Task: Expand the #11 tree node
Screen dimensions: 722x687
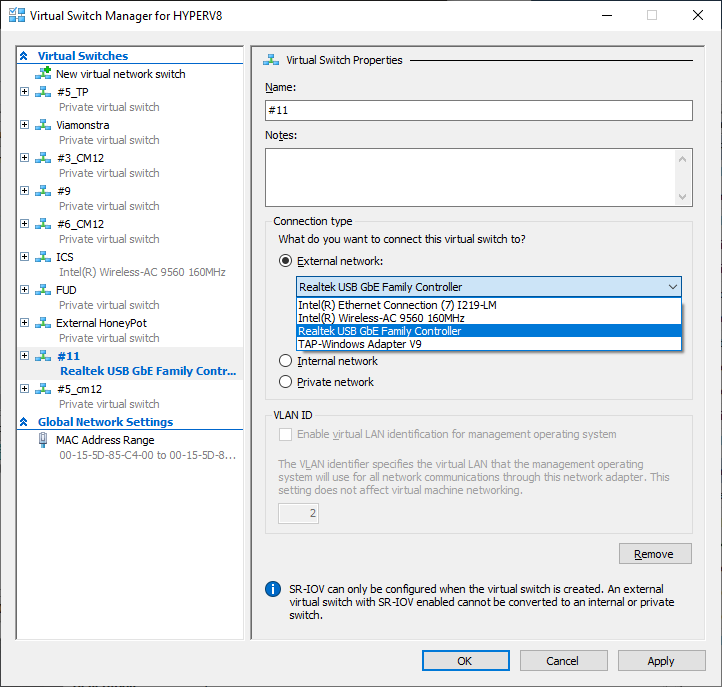Action: tap(24, 356)
